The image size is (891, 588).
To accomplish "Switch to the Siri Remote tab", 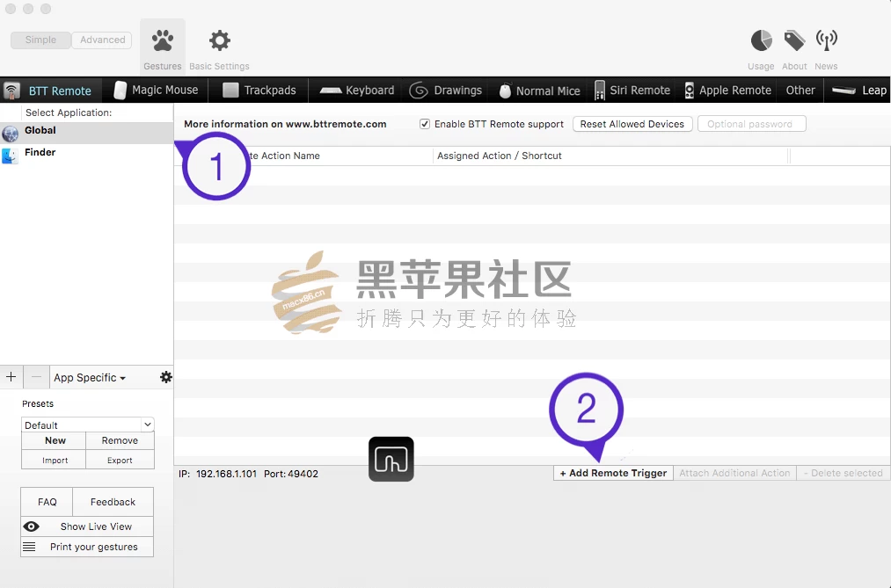I will coord(632,91).
